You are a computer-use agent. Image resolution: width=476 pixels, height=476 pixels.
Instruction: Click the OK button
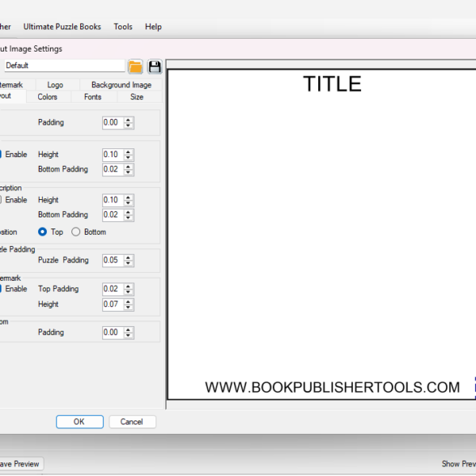pos(79,421)
